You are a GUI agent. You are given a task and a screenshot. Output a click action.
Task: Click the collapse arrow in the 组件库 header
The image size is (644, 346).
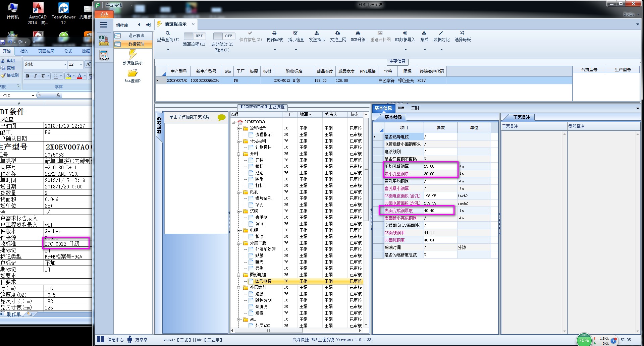[139, 25]
